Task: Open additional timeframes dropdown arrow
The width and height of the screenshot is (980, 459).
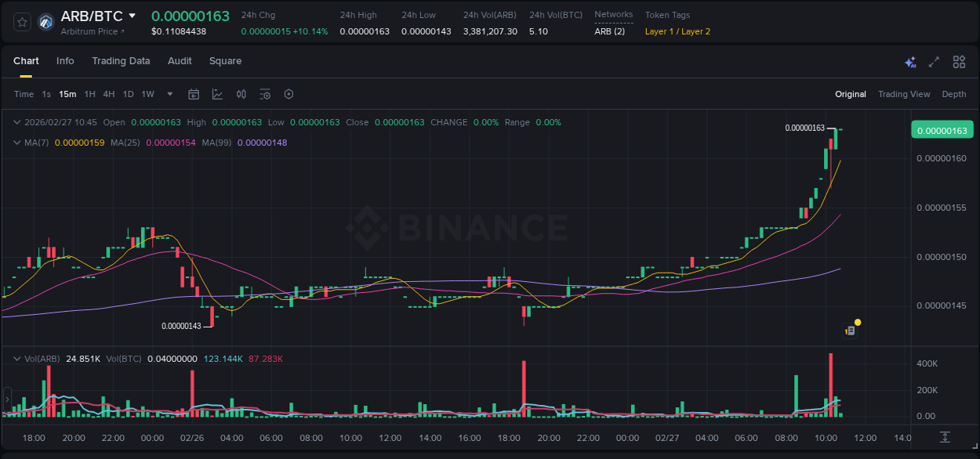Action: click(x=169, y=94)
